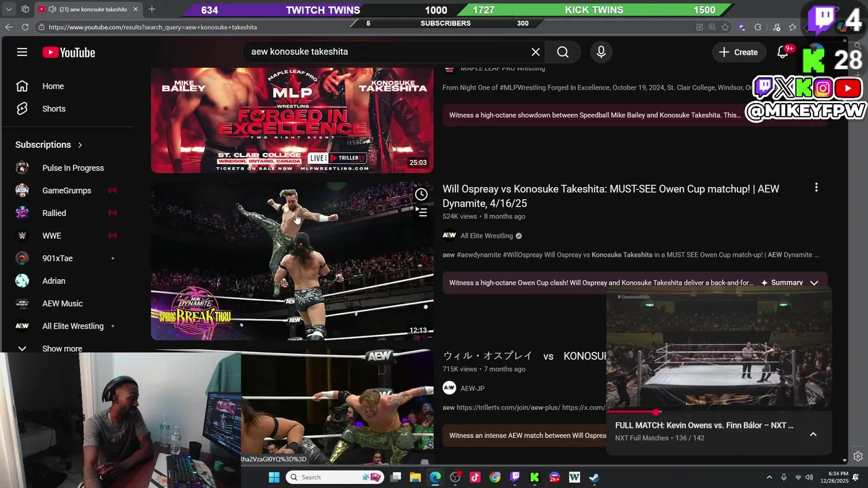Show hidden system tray icons
The width and height of the screenshot is (868, 488).
point(769,477)
